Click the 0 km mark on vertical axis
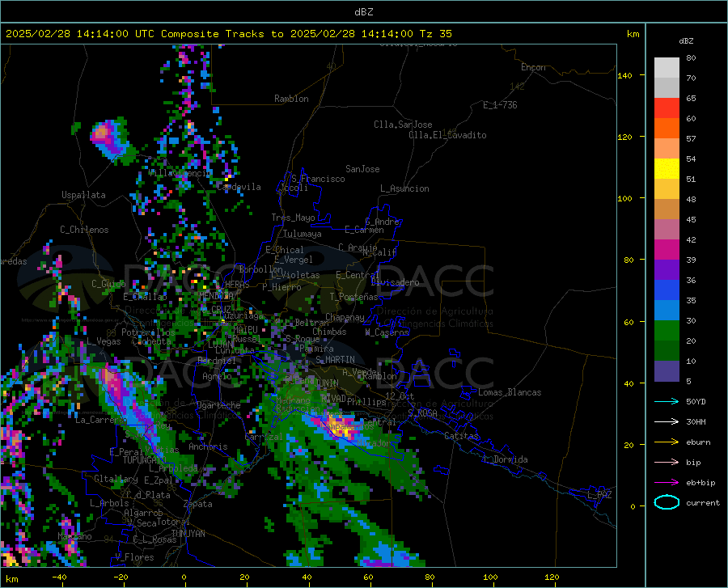 click(x=633, y=506)
